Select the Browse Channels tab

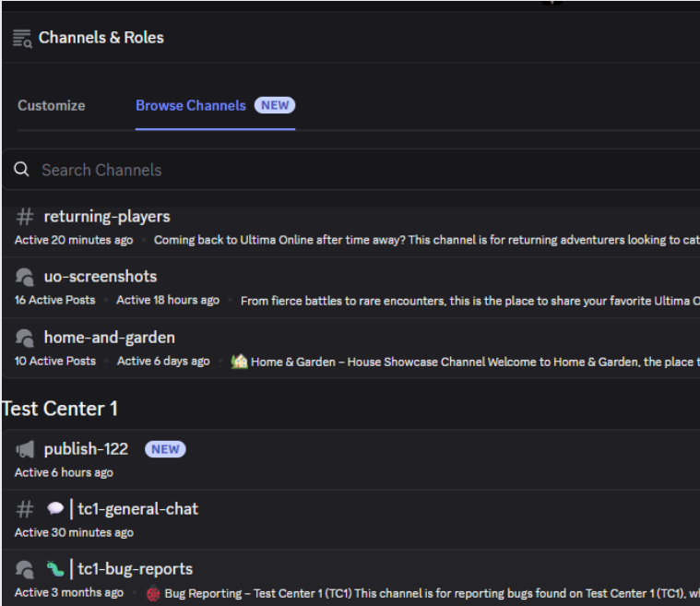tap(191, 105)
